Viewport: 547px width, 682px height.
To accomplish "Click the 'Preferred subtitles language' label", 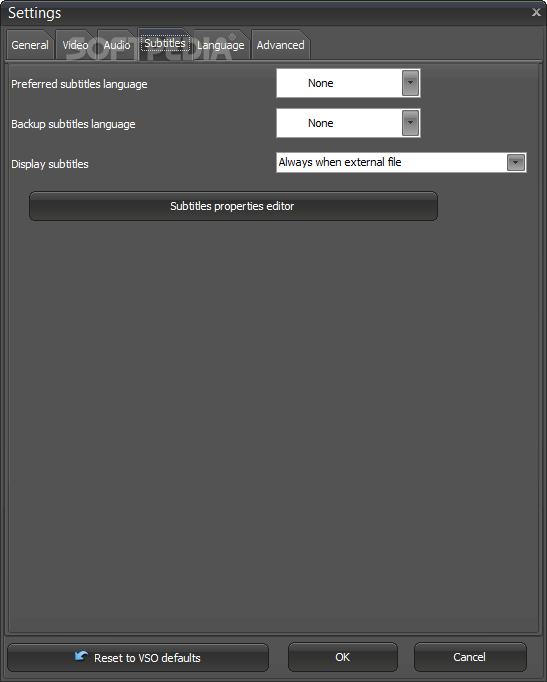I will tap(79, 84).
